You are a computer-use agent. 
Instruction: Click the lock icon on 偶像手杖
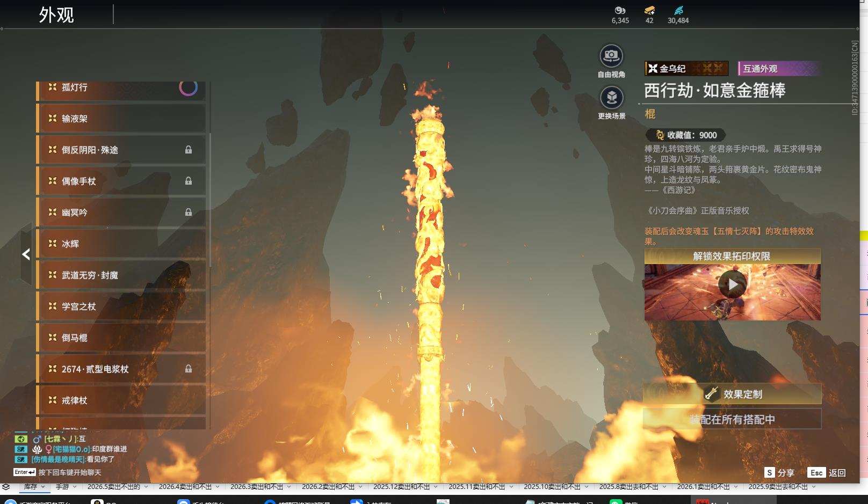pos(189,181)
